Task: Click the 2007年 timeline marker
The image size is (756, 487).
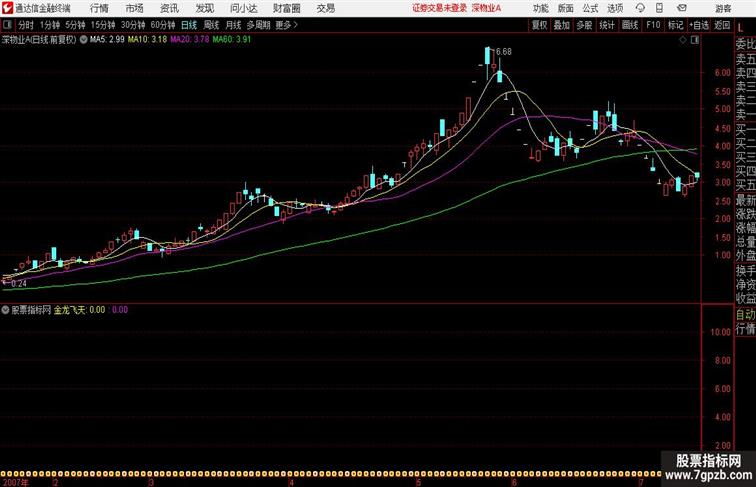Action: coord(15,483)
